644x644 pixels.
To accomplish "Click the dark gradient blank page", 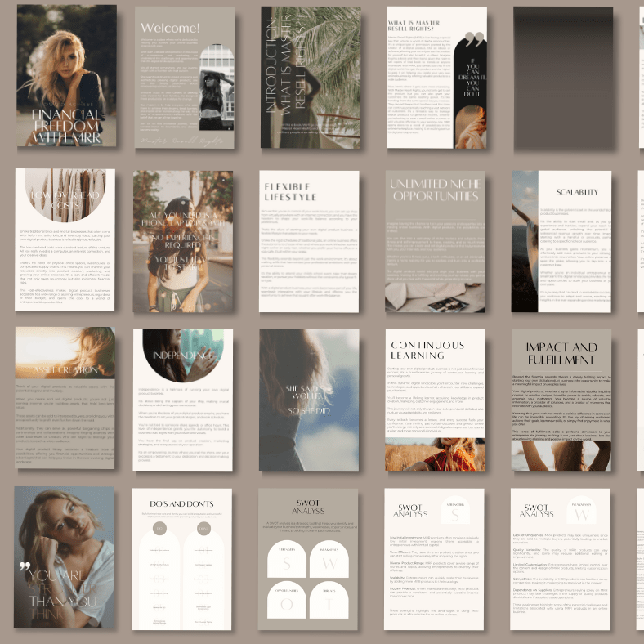I will [x=563, y=78].
